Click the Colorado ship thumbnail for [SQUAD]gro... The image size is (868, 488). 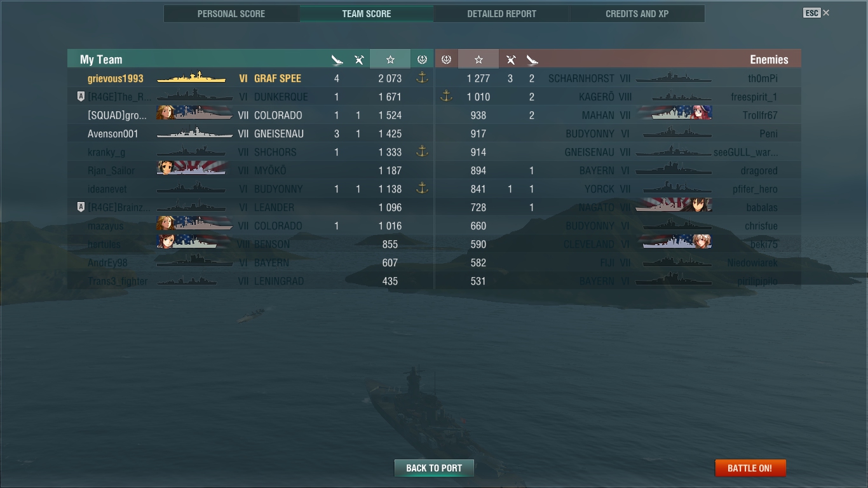pos(194,115)
